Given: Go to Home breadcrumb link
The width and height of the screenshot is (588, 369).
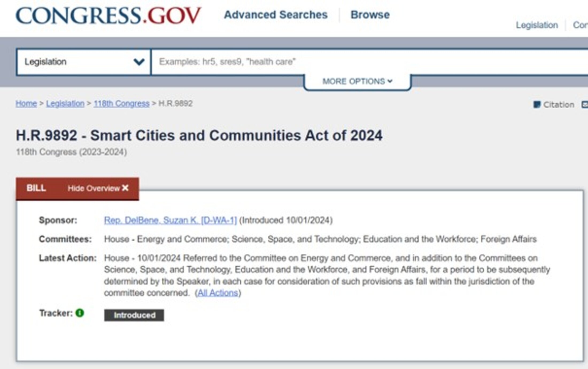Looking at the screenshot, I should tap(26, 103).
